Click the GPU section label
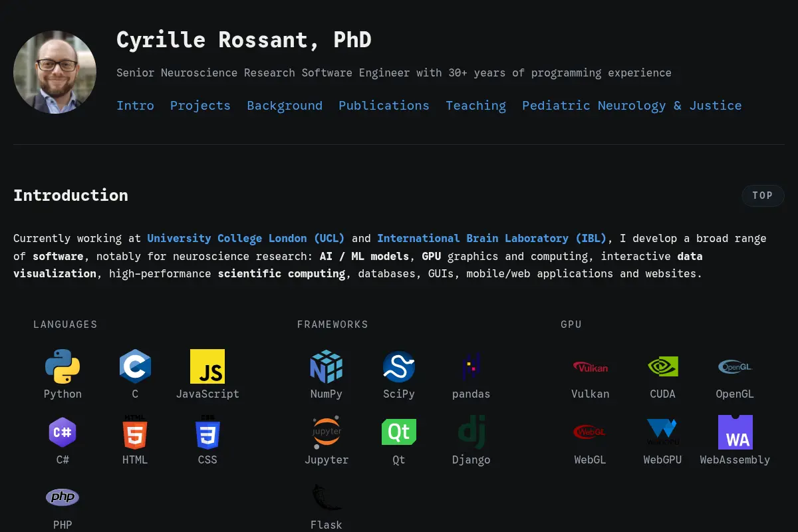 [571, 325]
